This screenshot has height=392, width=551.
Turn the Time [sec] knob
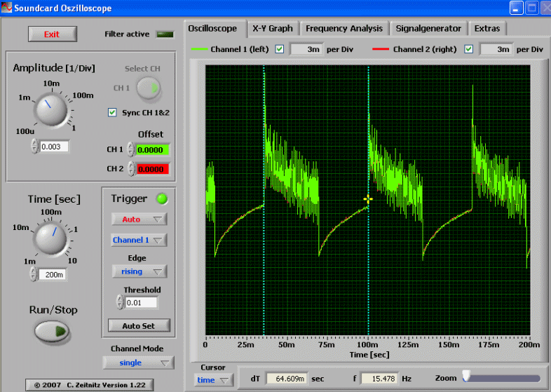coord(50,238)
